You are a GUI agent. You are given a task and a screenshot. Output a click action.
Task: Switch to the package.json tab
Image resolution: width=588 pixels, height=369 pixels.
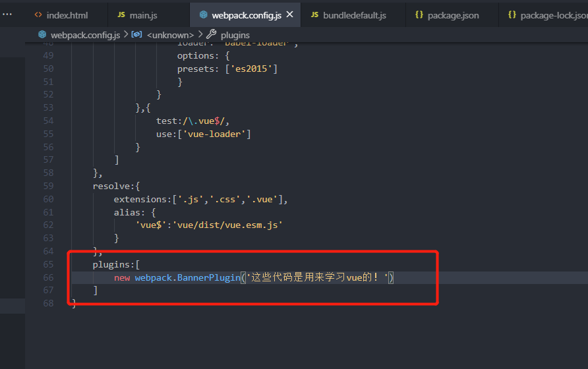453,15
